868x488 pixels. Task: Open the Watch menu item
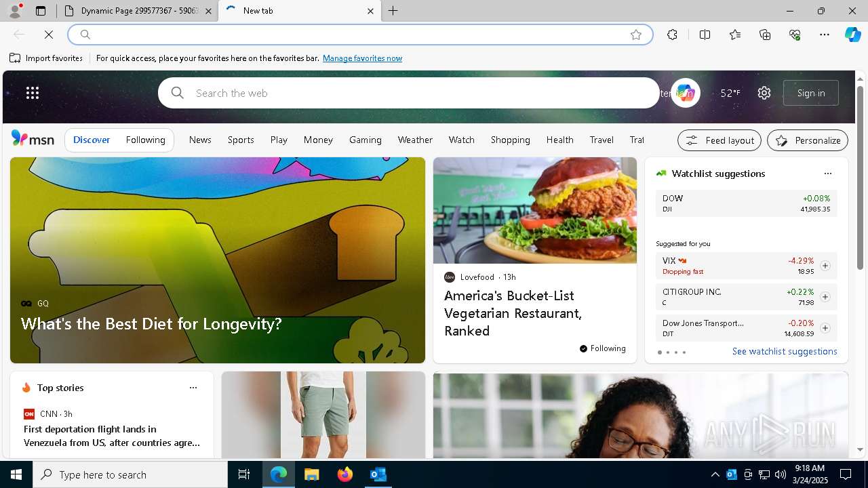point(462,140)
